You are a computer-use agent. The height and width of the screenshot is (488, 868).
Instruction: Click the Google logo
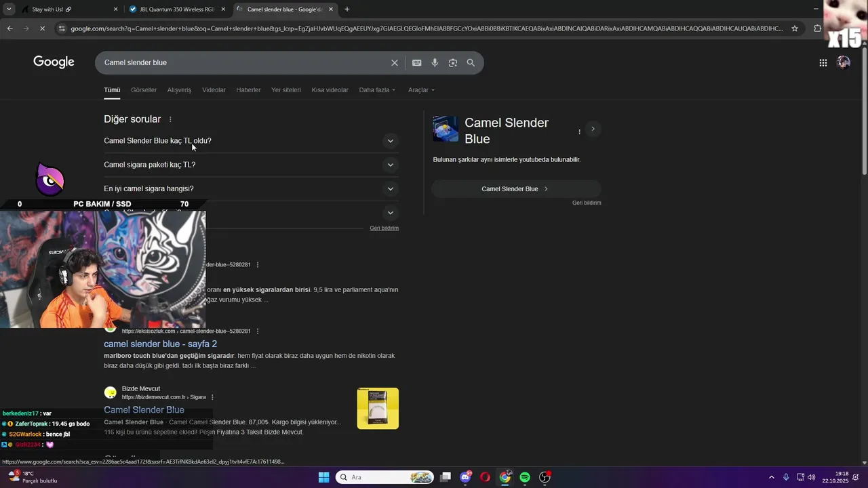point(54,62)
